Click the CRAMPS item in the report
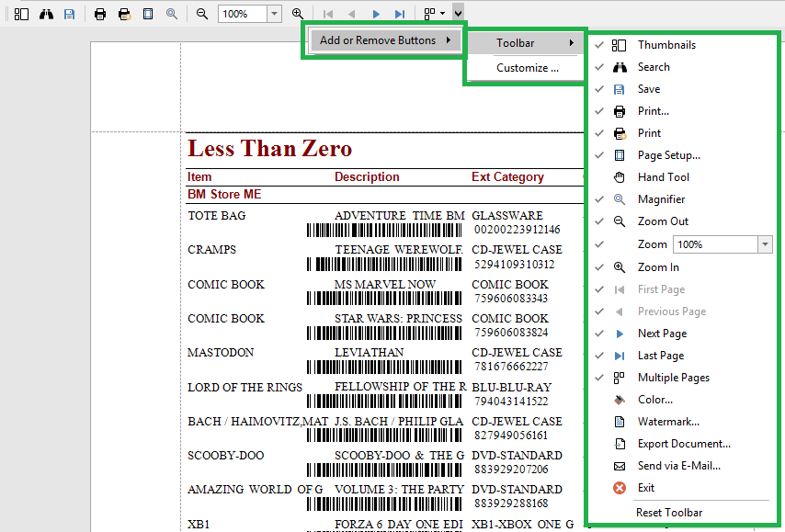This screenshot has width=785, height=532. 211,250
